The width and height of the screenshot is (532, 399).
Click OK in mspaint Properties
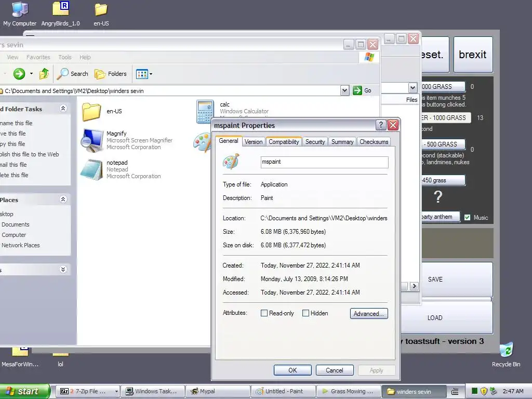click(292, 370)
